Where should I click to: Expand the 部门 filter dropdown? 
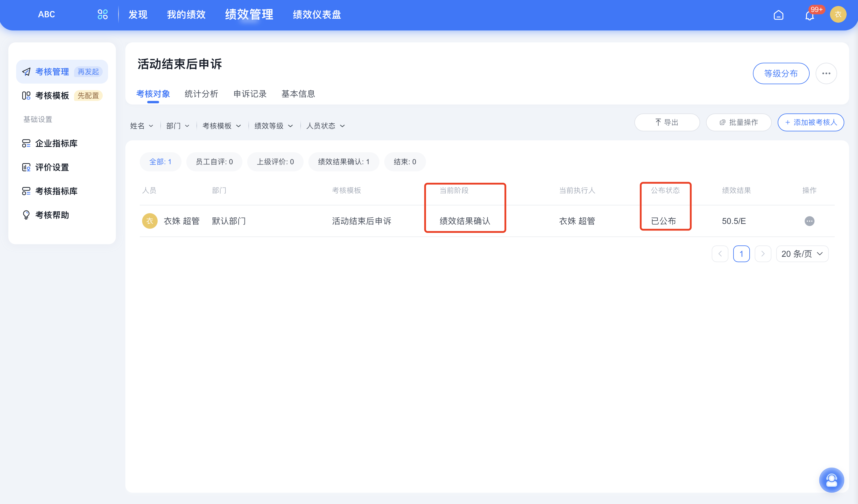click(178, 126)
